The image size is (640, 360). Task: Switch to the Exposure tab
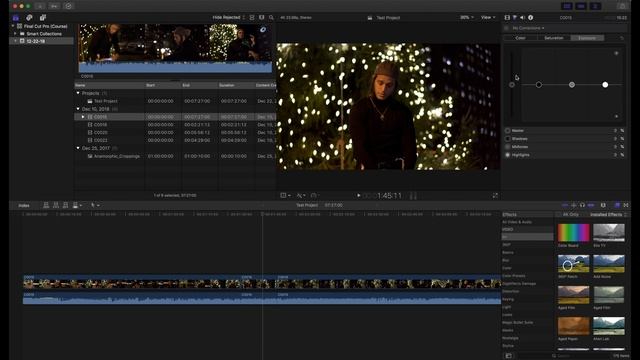[x=587, y=38]
